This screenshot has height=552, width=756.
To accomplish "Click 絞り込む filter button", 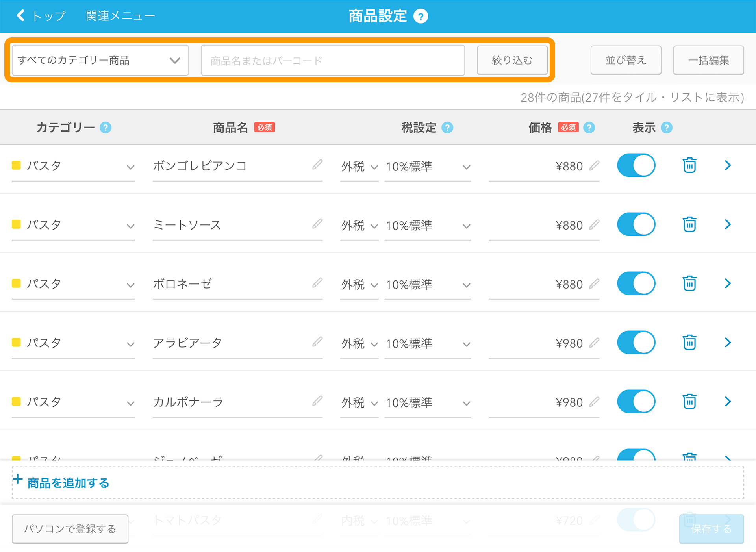I will pyautogui.click(x=512, y=60).
